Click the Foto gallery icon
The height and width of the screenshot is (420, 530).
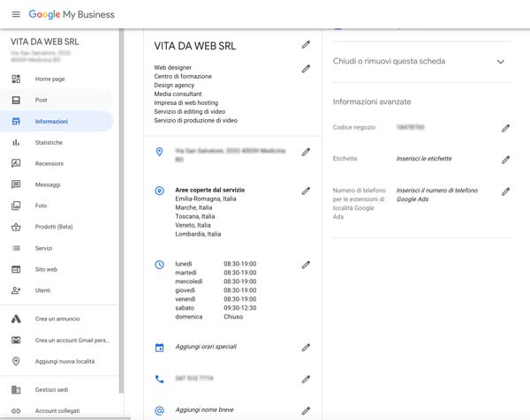pos(16,206)
